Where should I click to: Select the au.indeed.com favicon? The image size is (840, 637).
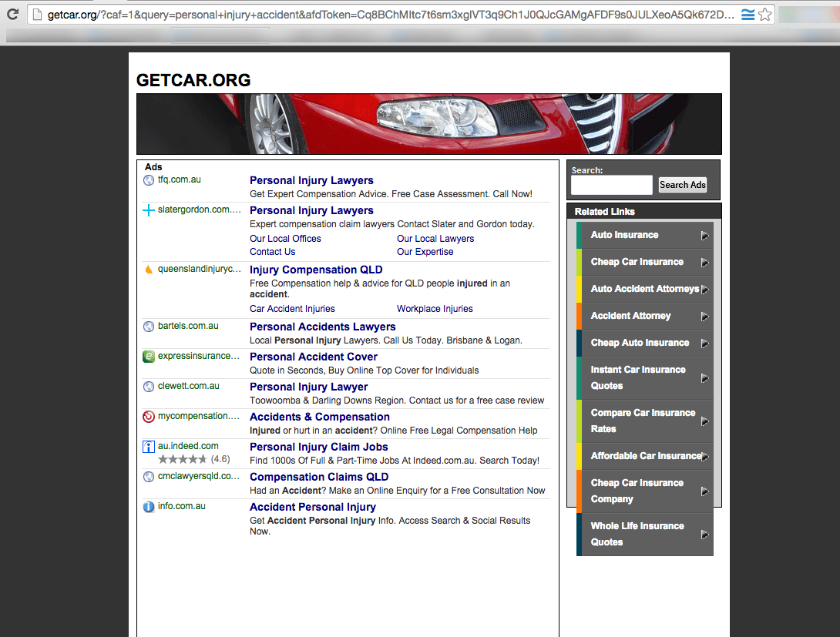(x=148, y=447)
